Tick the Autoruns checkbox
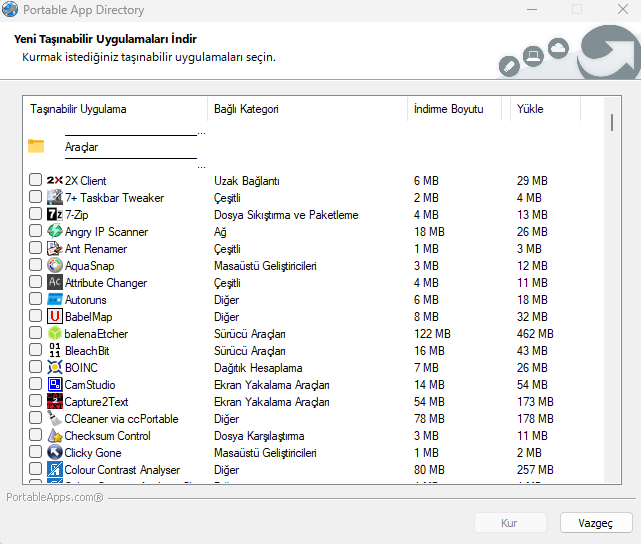The height and width of the screenshot is (544, 641). coord(36,298)
